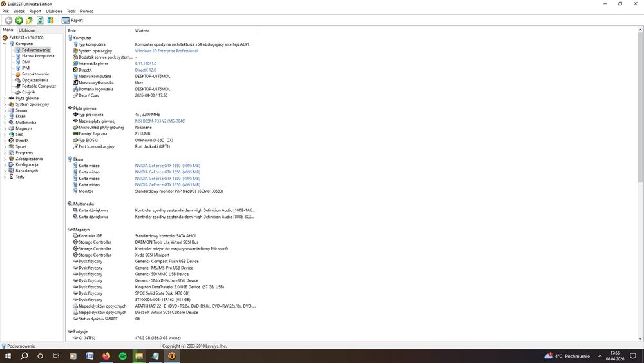
Task: Expand the Programy branch arrow
Action: (x=5, y=153)
